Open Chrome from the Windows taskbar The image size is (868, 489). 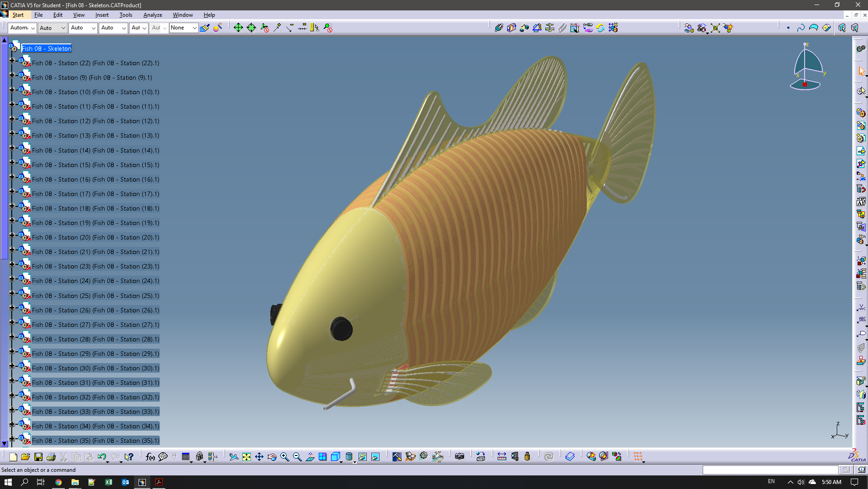[58, 482]
